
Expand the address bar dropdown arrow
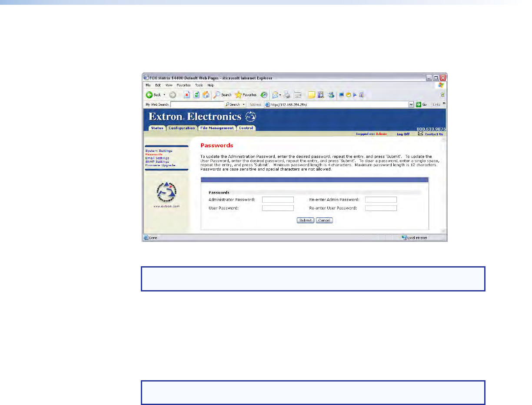pos(411,104)
